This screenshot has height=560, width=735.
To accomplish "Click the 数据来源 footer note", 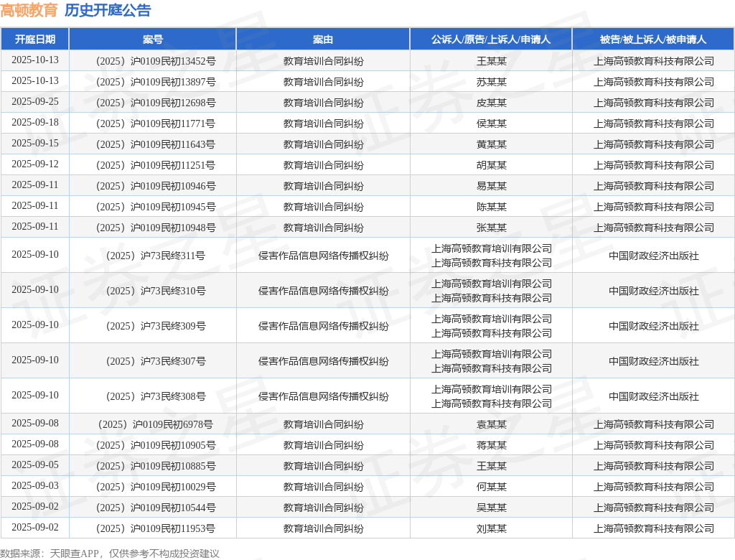I will point(110,554).
